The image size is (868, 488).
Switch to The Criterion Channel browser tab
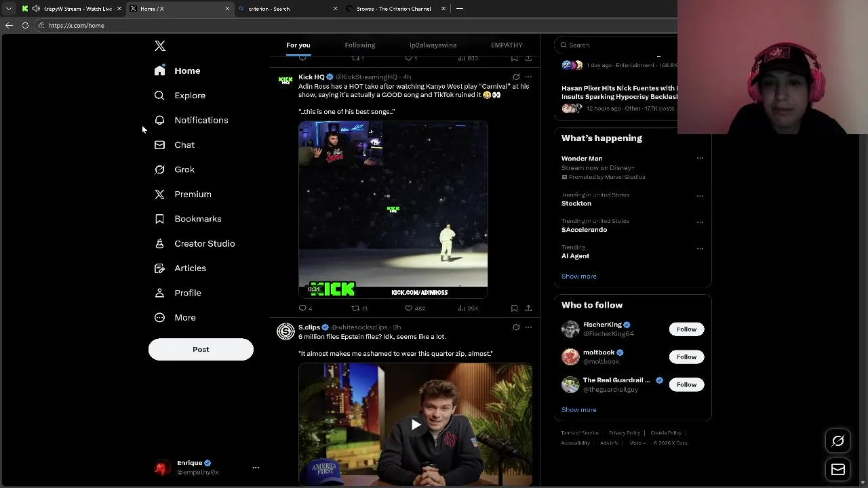point(394,9)
